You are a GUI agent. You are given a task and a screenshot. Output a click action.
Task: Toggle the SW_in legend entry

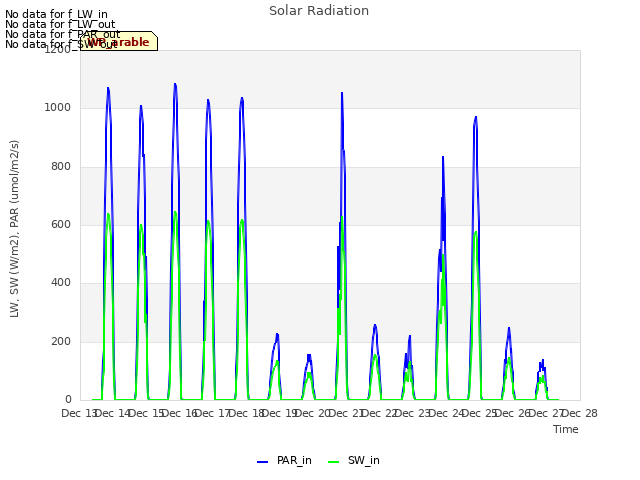click(354, 460)
